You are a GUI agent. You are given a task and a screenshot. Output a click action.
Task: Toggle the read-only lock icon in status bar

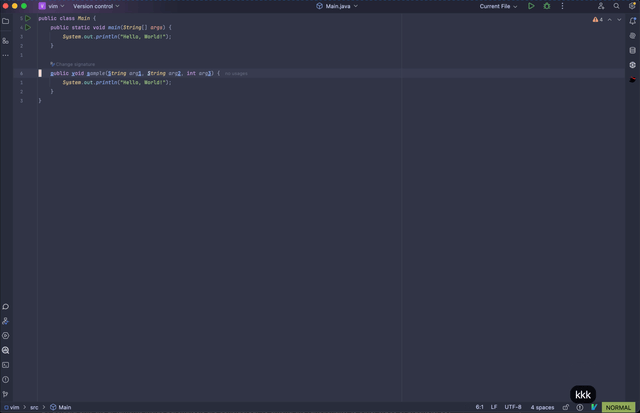[x=566, y=407]
